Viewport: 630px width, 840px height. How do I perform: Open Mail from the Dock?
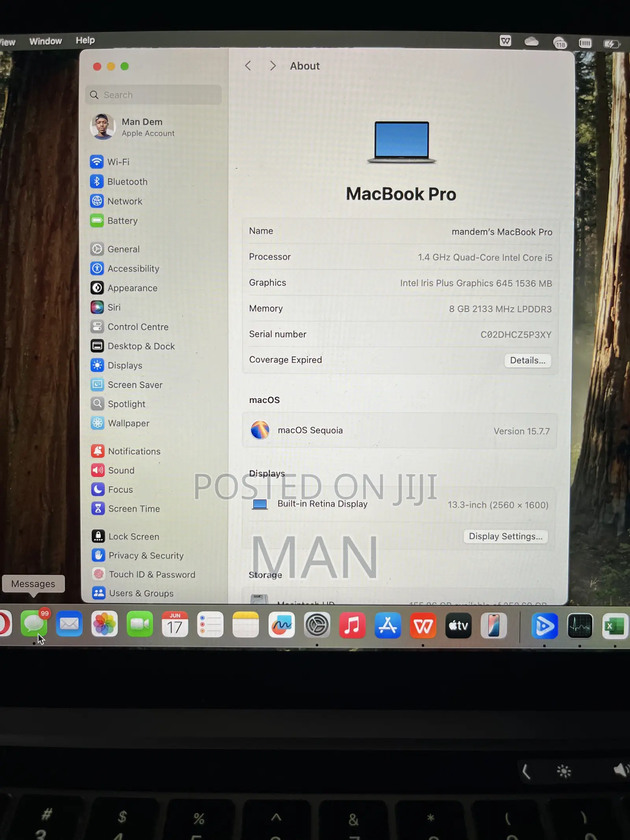[x=69, y=624]
